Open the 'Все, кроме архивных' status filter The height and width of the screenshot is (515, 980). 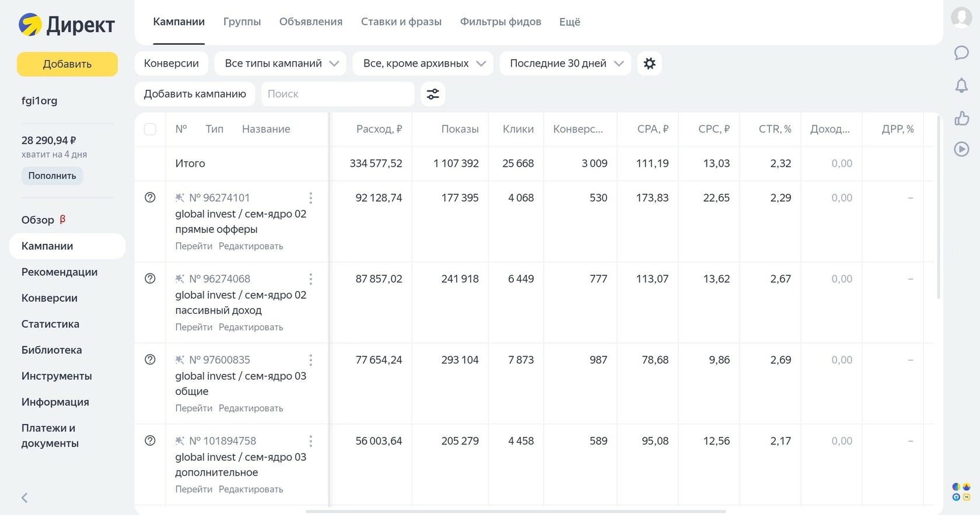[x=423, y=64]
